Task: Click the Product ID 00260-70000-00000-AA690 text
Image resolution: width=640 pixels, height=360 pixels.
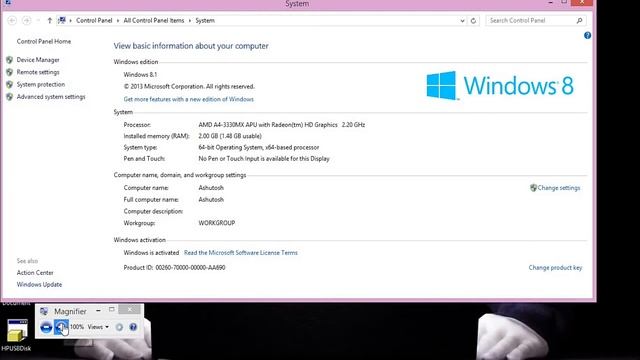Action: (x=174, y=268)
